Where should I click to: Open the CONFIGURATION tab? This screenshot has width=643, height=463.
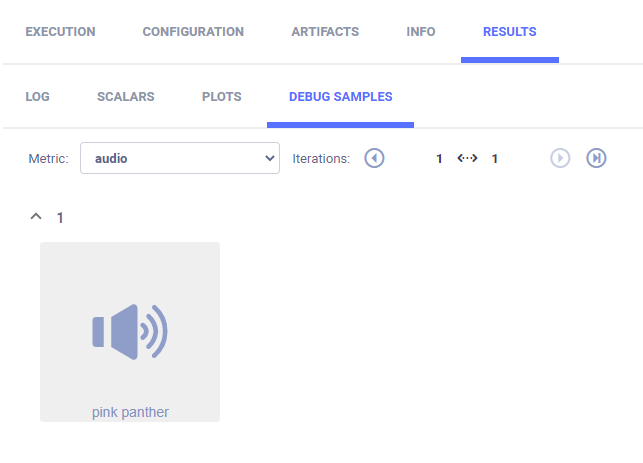[193, 32]
